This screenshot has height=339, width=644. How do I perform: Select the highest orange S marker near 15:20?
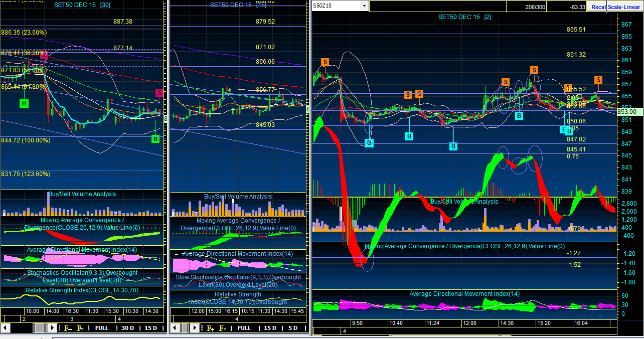pyautogui.click(x=535, y=70)
